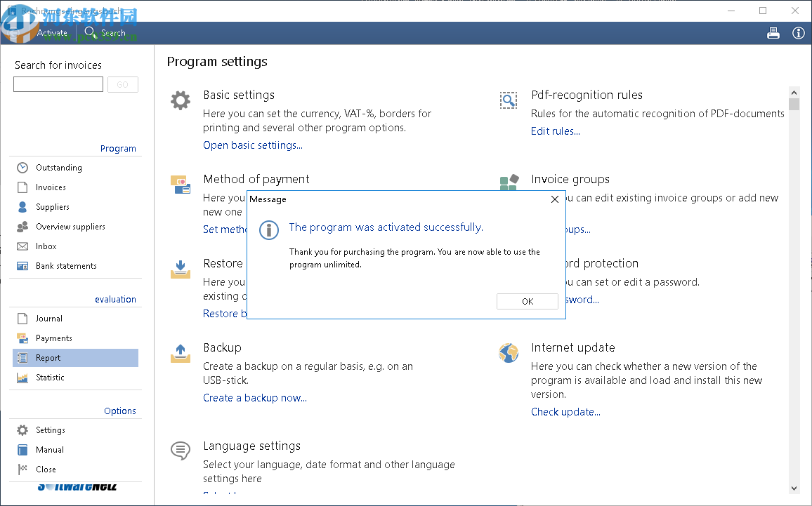
Task: Open the info icon in the top bar
Action: (798, 33)
